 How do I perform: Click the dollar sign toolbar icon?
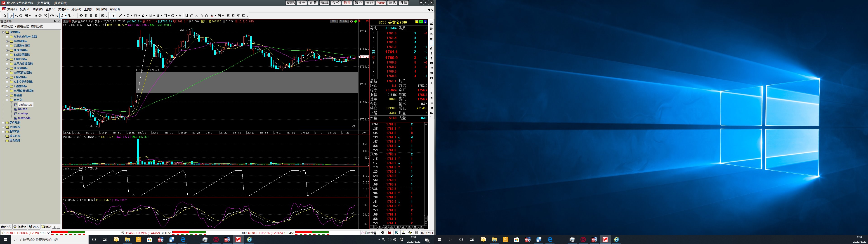(62, 16)
